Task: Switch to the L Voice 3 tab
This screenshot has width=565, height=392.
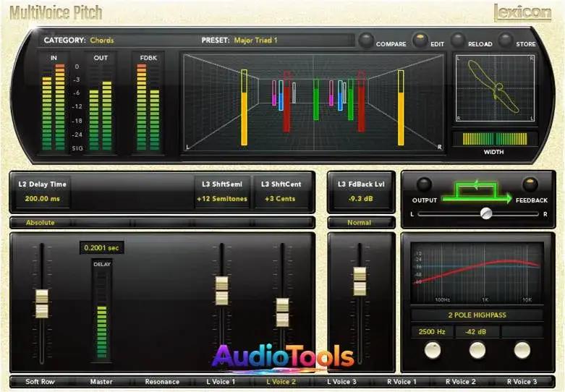Action: pyautogui.click(x=341, y=382)
